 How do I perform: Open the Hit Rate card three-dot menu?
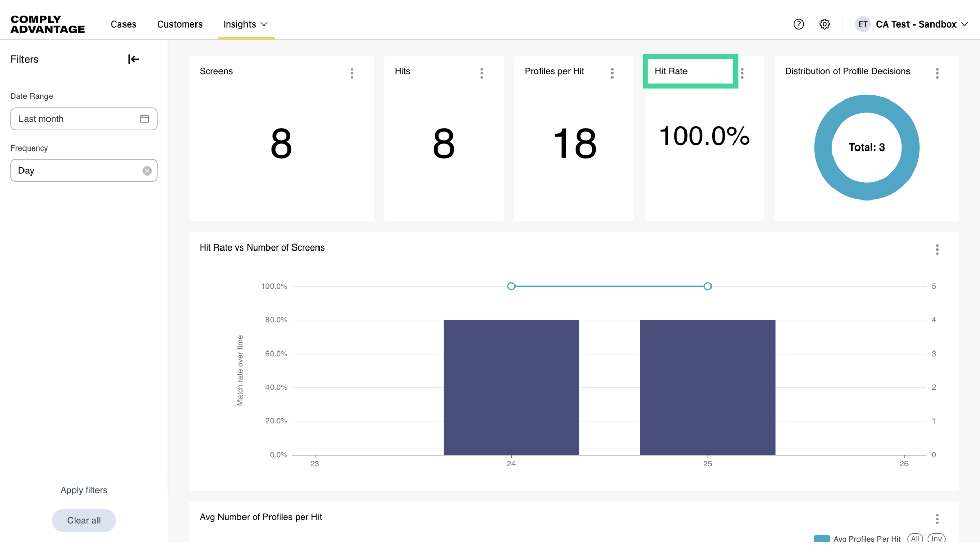pos(742,73)
